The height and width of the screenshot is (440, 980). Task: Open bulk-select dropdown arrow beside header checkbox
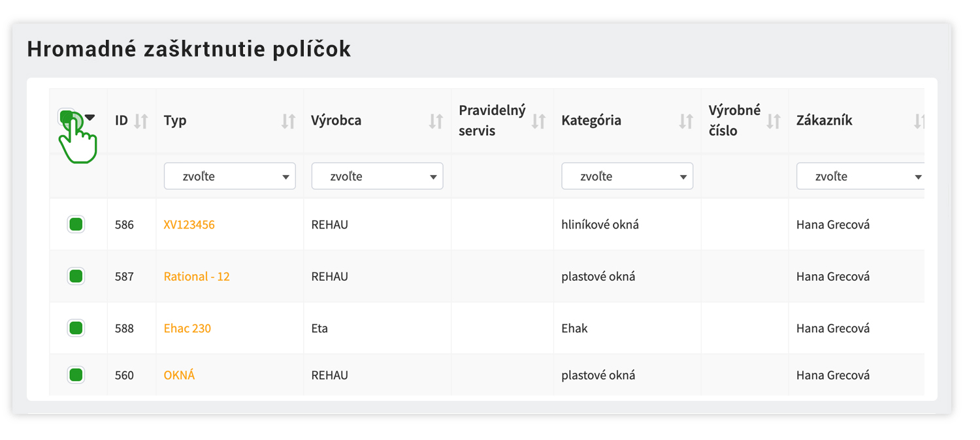coord(90,118)
